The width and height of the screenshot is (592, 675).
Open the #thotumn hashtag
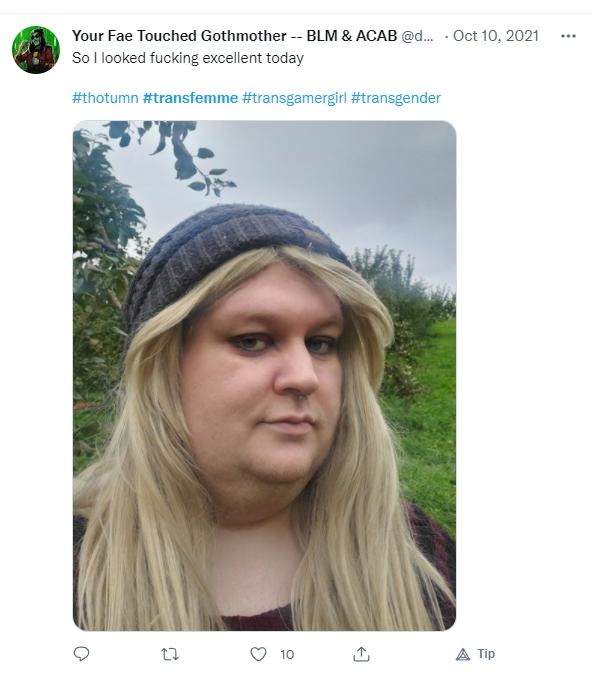[105, 98]
